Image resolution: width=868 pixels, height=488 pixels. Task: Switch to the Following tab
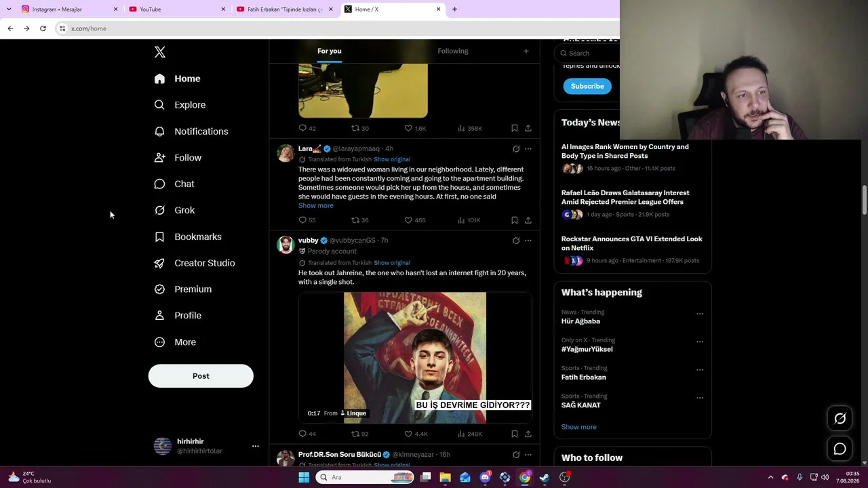[x=453, y=51]
